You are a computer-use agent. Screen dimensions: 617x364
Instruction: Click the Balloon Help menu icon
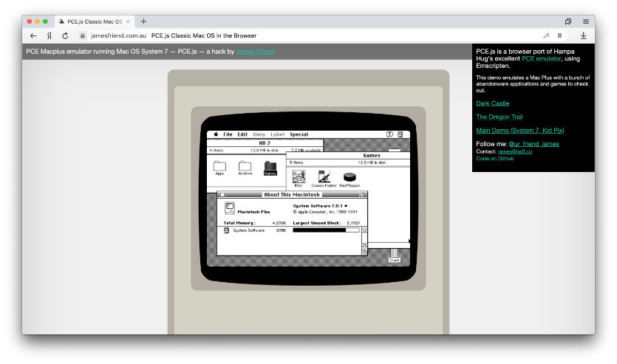(389, 134)
